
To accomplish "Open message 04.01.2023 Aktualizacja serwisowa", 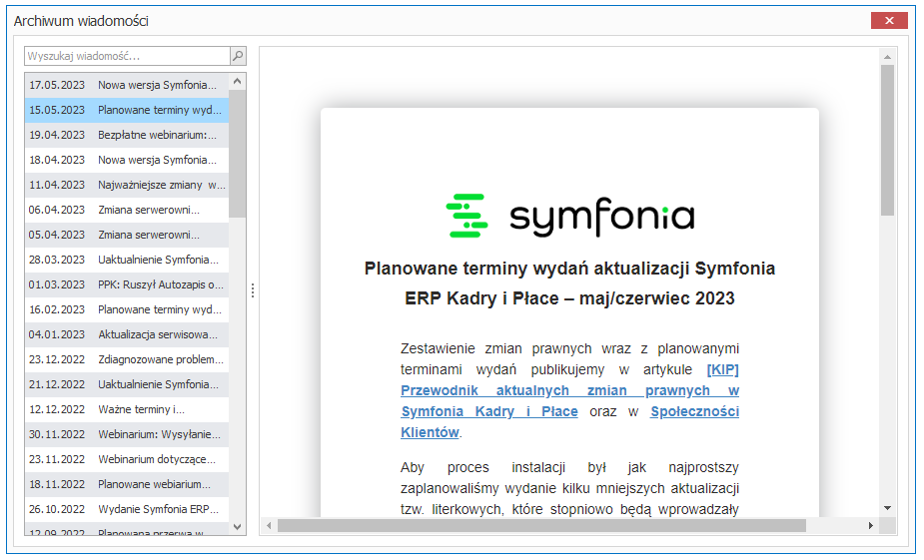I will tap(127, 334).
